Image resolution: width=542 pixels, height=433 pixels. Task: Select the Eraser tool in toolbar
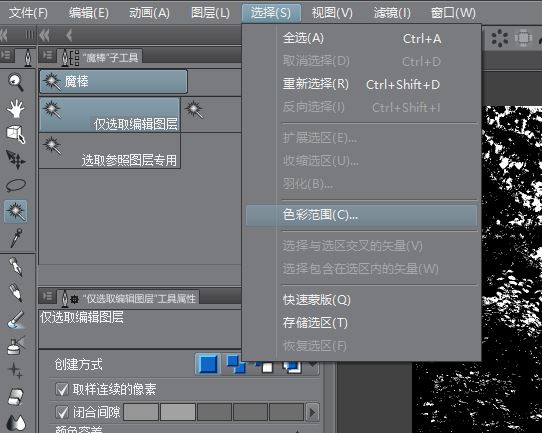16,397
